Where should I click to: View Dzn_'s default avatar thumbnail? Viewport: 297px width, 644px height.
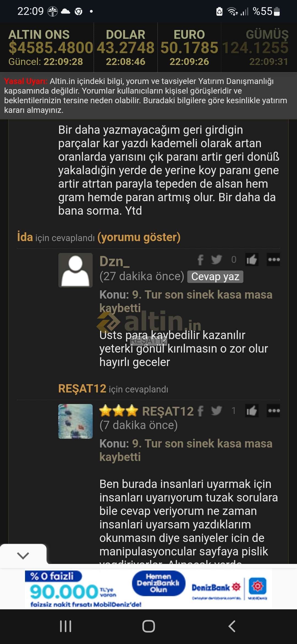(x=75, y=270)
